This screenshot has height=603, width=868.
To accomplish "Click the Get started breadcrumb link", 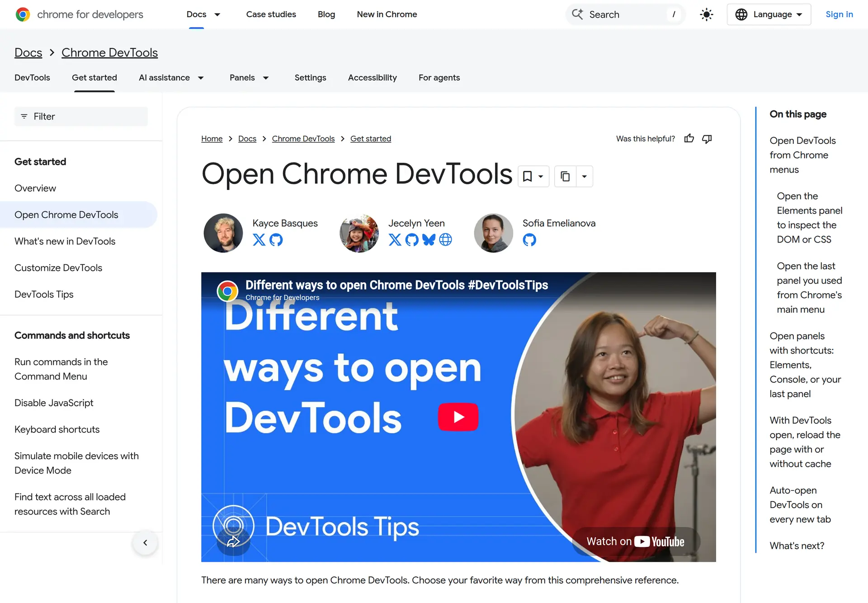I will click(371, 139).
